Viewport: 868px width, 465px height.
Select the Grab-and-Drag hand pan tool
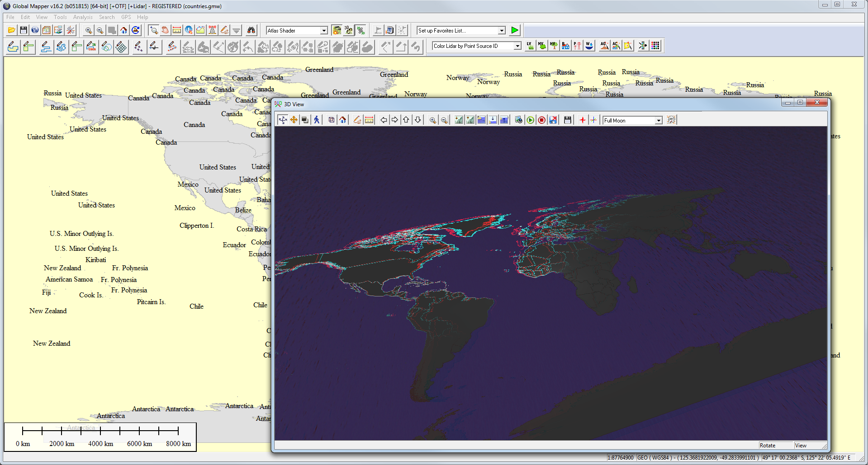click(x=165, y=30)
